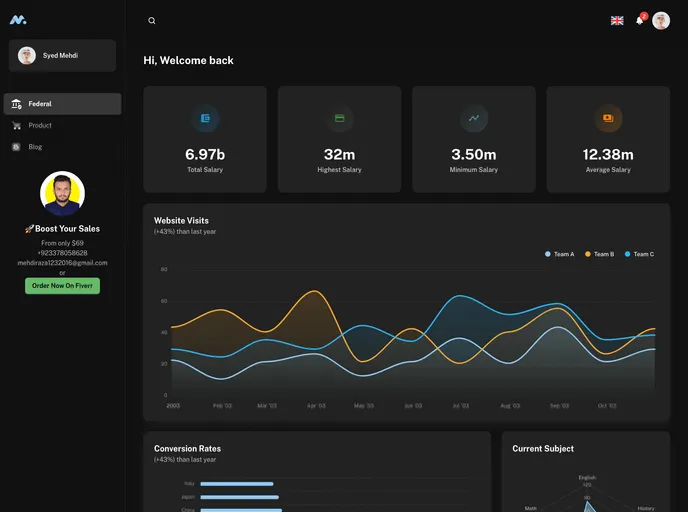Click the Total Salary card icon
688x512 pixels.
tap(205, 118)
